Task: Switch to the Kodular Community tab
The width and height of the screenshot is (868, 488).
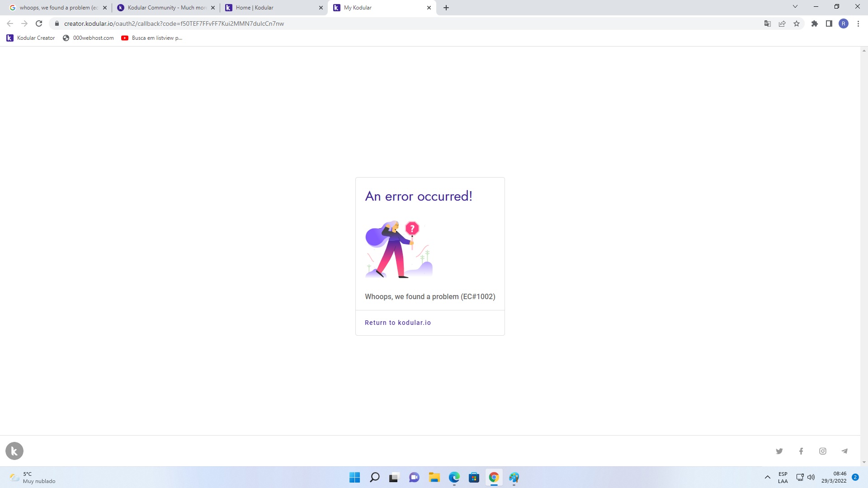Action: (165, 8)
